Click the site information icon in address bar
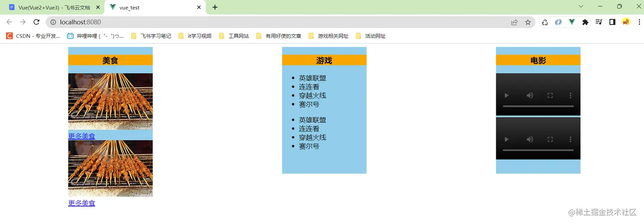 pos(53,22)
